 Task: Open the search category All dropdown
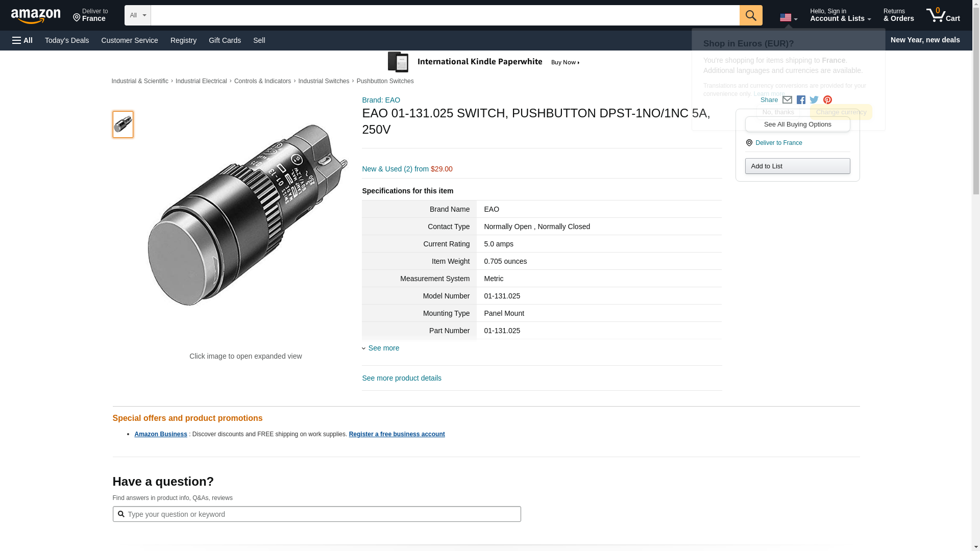pos(137,15)
